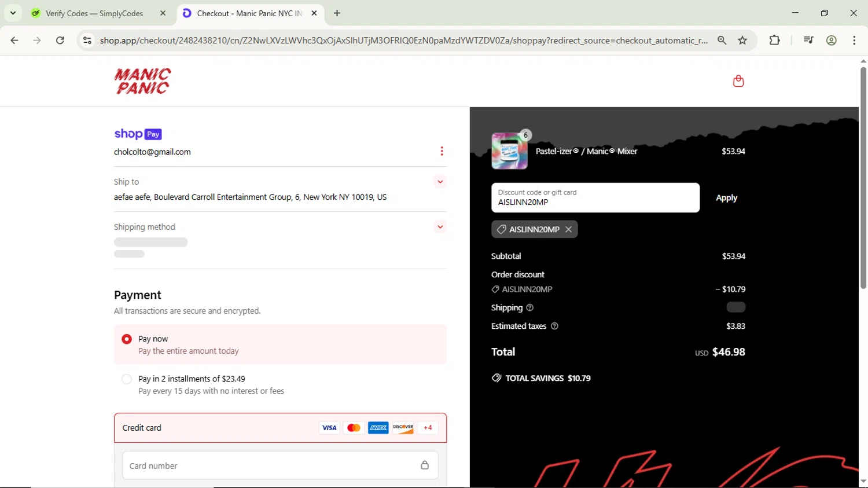This screenshot has height=488, width=868.
Task: Switch to the Checkout - Manic Panic tab
Action: 249,13
